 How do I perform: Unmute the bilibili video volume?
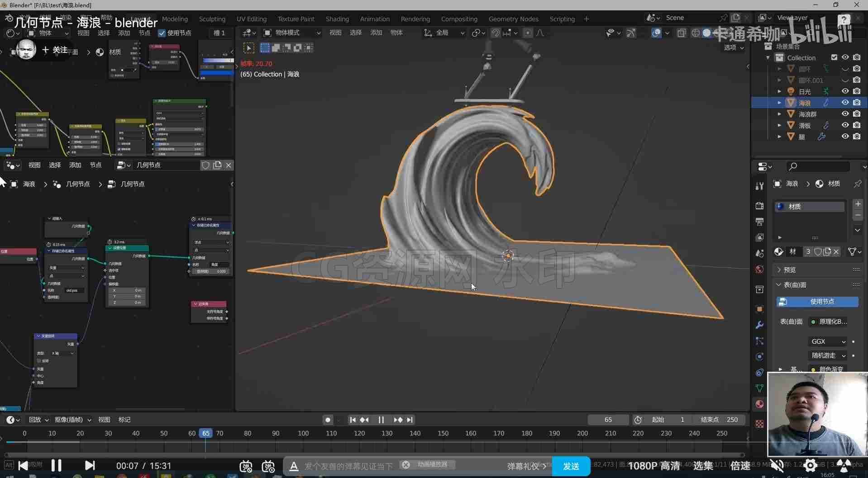pos(777,465)
